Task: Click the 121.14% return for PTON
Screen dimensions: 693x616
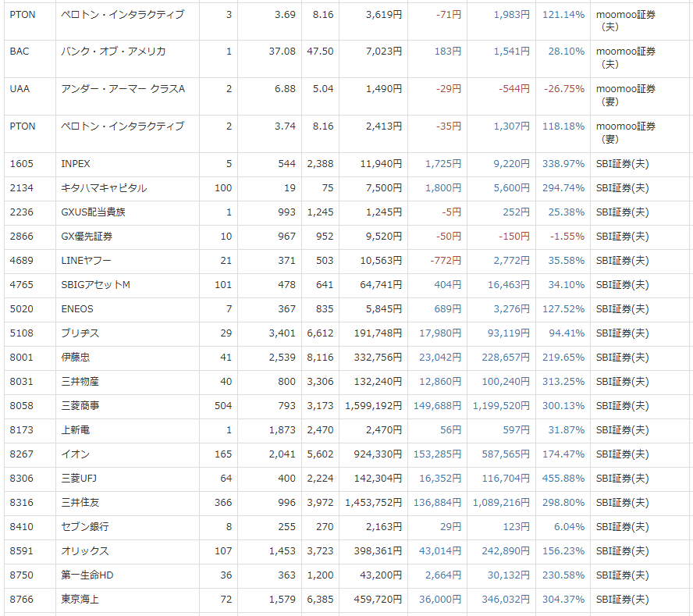Action: (x=563, y=15)
